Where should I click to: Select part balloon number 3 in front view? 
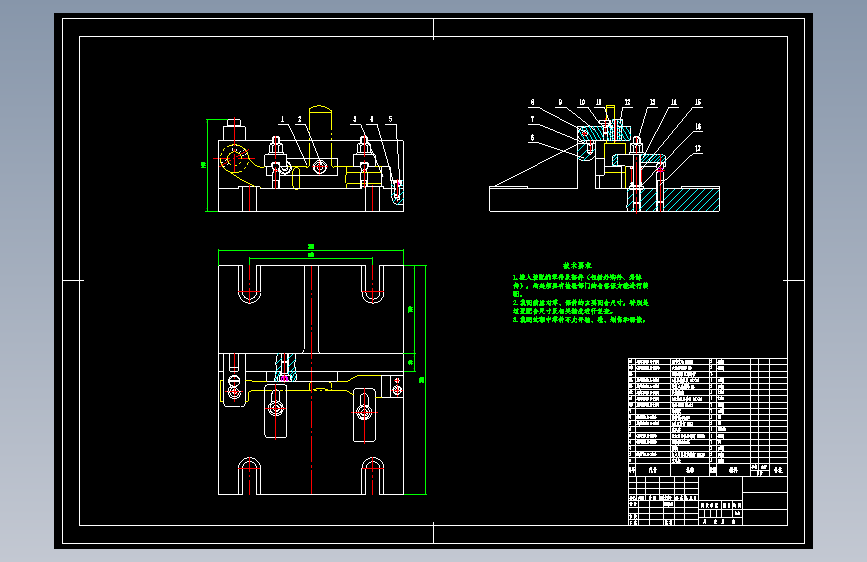pos(354,119)
